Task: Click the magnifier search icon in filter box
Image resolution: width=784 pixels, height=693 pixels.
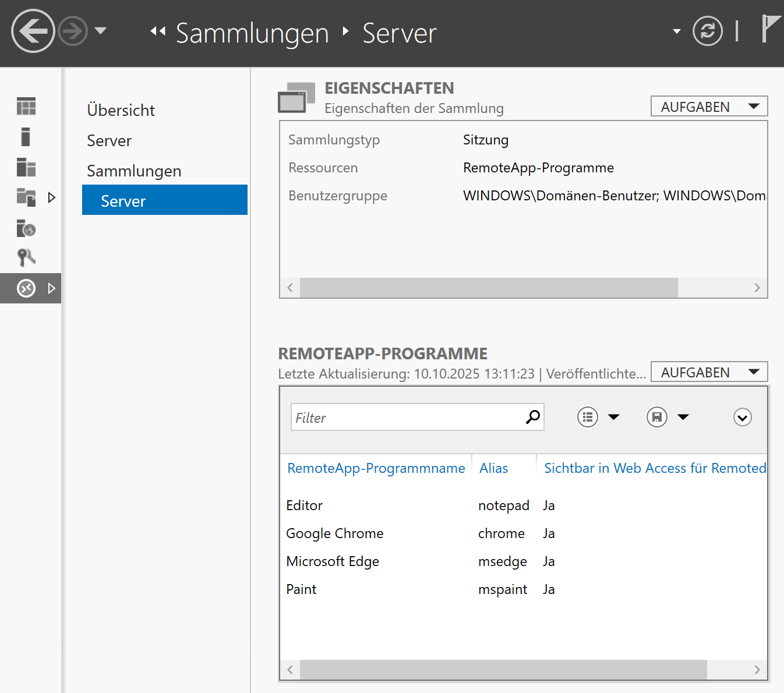Action: pyautogui.click(x=532, y=417)
